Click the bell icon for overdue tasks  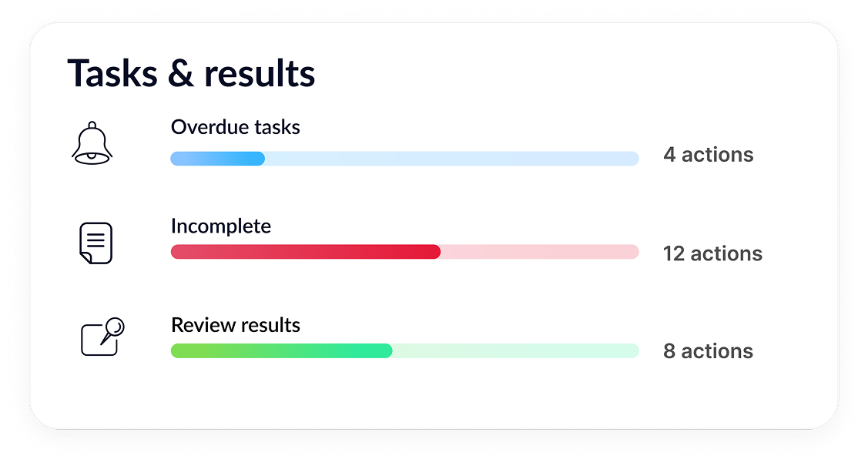tap(92, 144)
